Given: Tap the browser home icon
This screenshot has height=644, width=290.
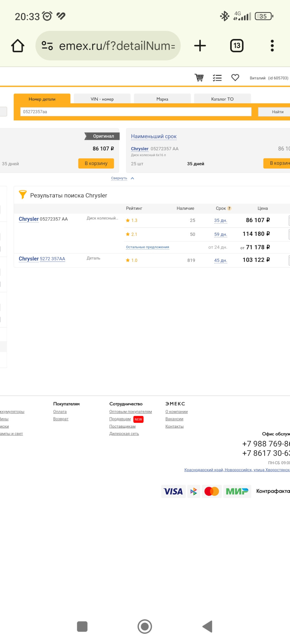Looking at the screenshot, I should coord(18,46).
